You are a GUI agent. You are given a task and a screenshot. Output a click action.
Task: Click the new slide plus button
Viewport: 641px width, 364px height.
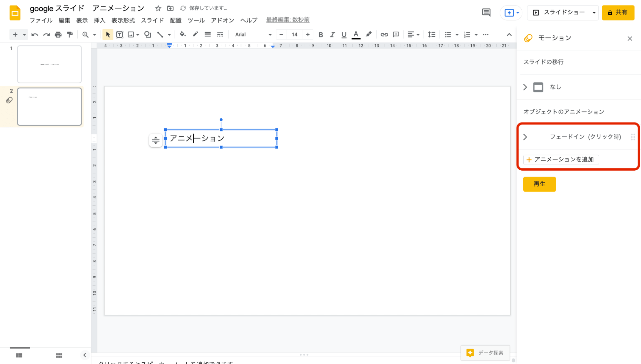15,35
